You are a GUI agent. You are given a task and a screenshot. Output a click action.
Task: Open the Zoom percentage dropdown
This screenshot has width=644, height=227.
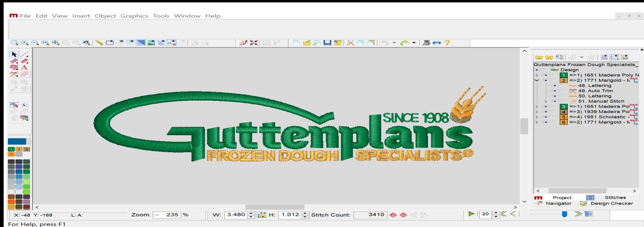click(157, 215)
